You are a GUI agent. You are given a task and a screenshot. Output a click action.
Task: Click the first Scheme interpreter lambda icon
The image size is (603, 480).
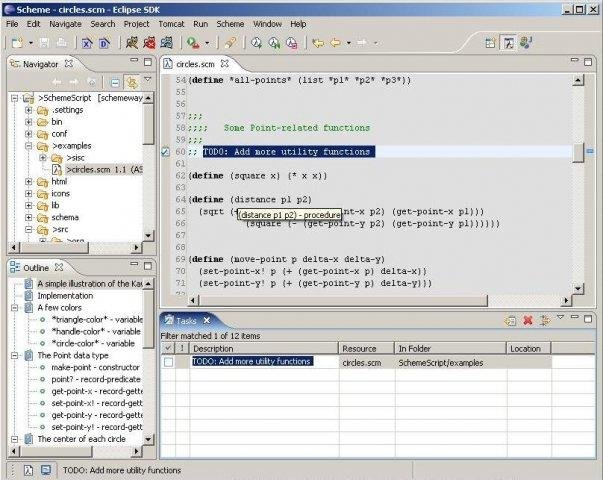(257, 43)
